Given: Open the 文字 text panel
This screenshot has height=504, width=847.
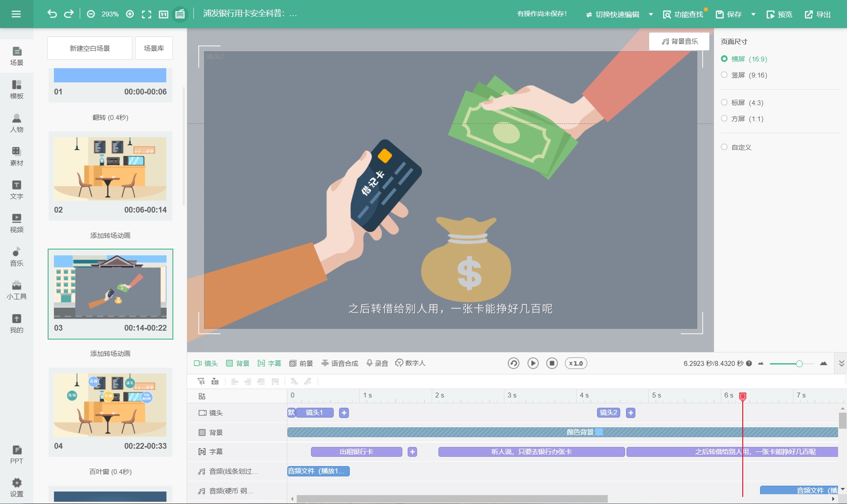Looking at the screenshot, I should 16,190.
